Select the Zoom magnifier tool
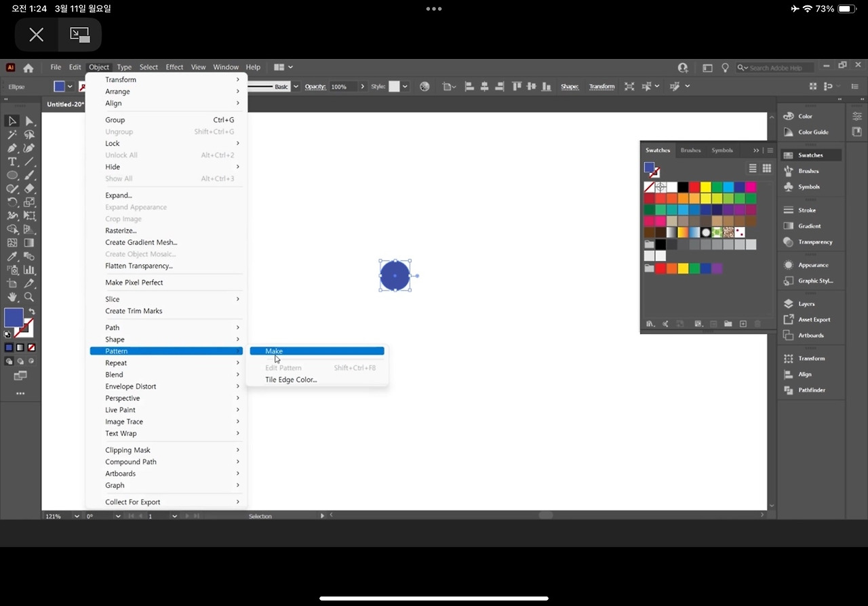 pyautogui.click(x=29, y=297)
